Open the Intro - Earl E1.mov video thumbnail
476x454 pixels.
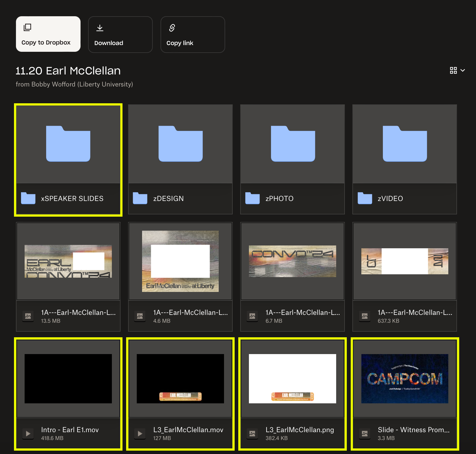(68, 379)
